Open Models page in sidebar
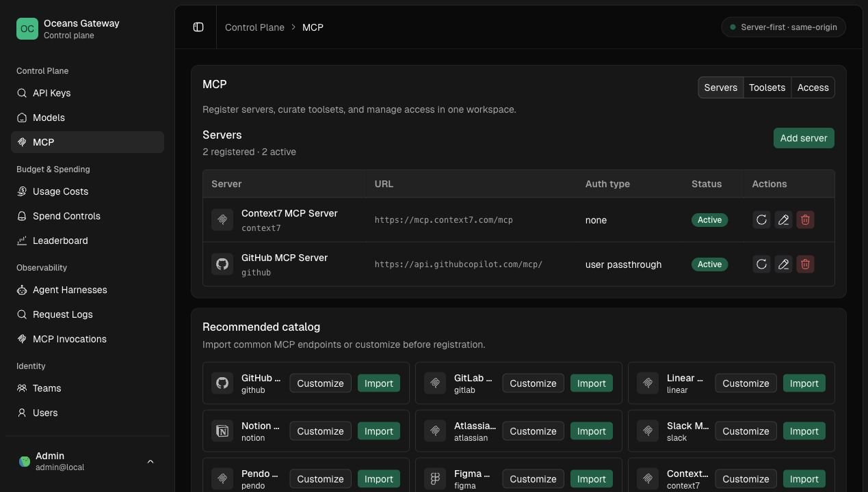868x492 pixels. point(88,118)
